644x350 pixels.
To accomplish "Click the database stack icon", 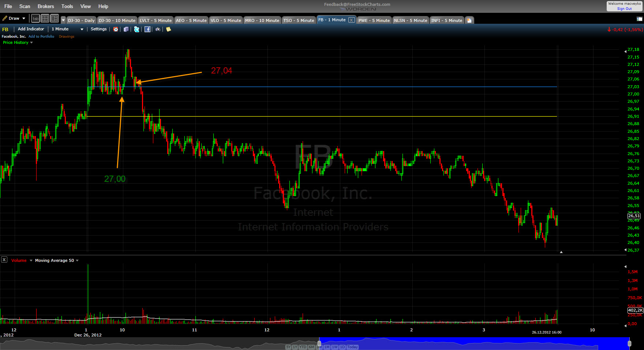I will click(126, 29).
